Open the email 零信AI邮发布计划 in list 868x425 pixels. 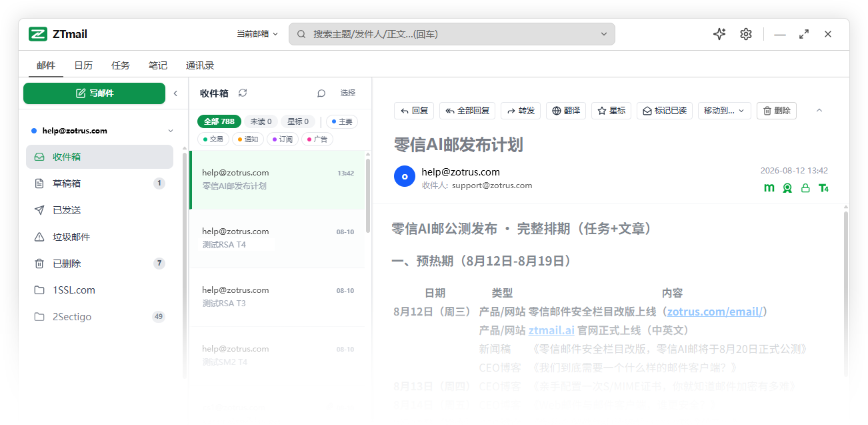coord(277,179)
